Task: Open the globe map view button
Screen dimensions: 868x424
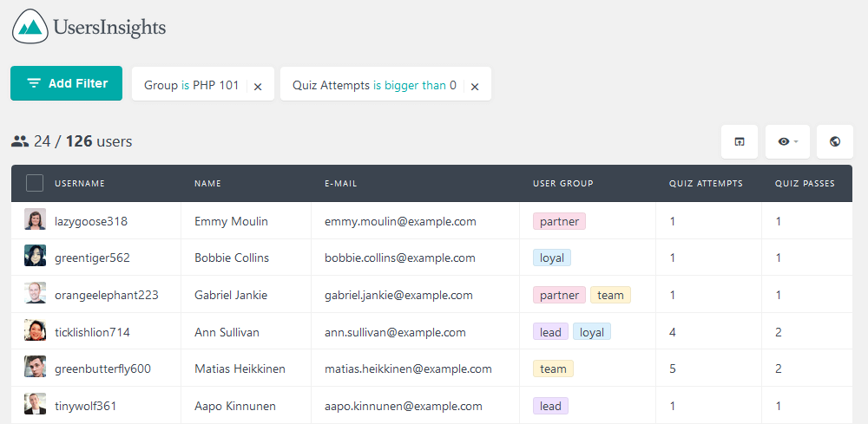Action: [835, 141]
